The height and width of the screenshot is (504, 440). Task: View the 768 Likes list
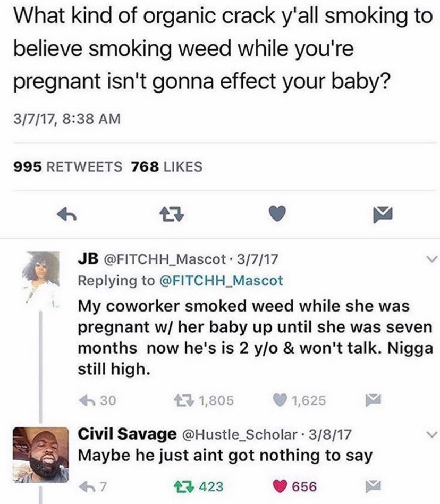click(x=167, y=167)
